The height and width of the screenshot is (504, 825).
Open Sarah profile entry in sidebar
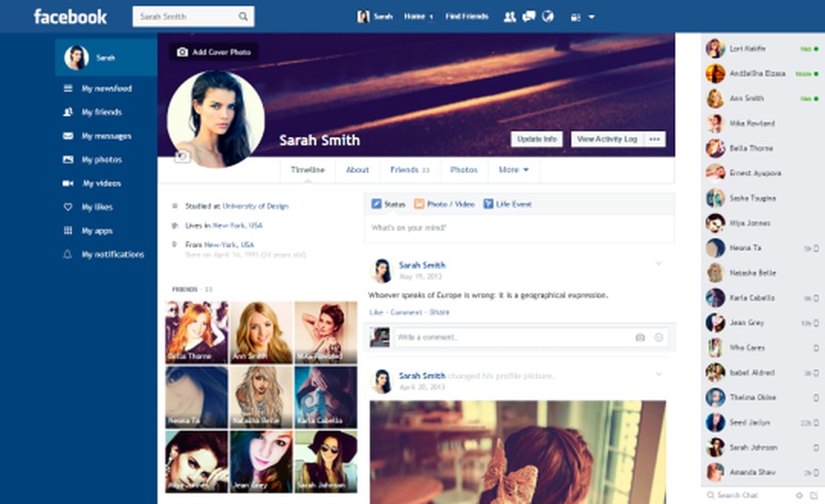click(105, 57)
